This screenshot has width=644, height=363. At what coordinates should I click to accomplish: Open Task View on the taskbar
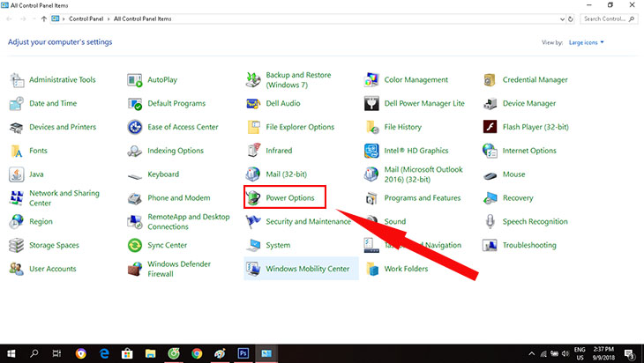pos(56,353)
